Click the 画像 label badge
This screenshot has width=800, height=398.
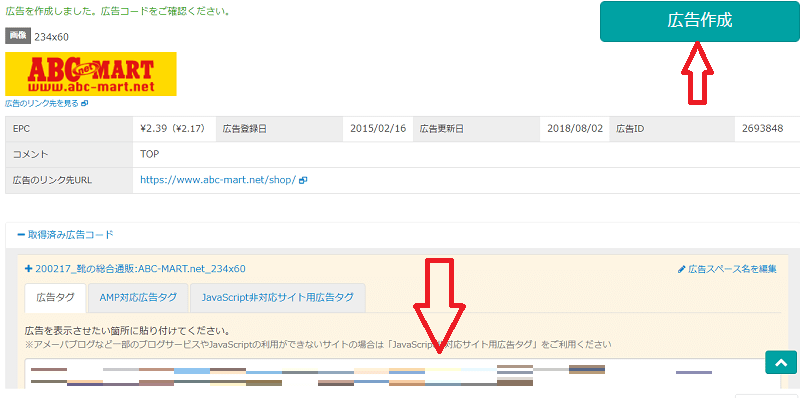(18, 36)
